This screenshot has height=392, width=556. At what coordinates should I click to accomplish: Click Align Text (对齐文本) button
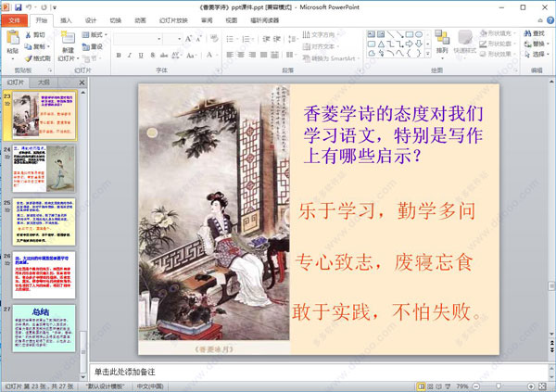pos(321,46)
